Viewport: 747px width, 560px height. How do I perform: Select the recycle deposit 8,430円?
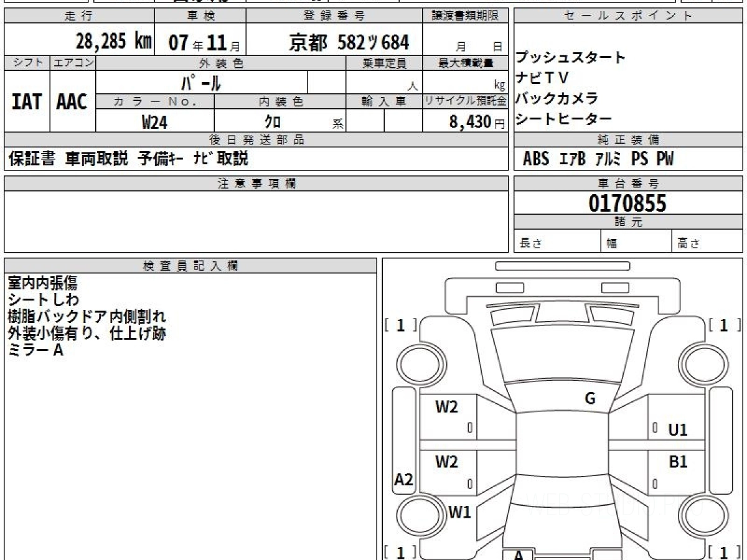pos(477,122)
